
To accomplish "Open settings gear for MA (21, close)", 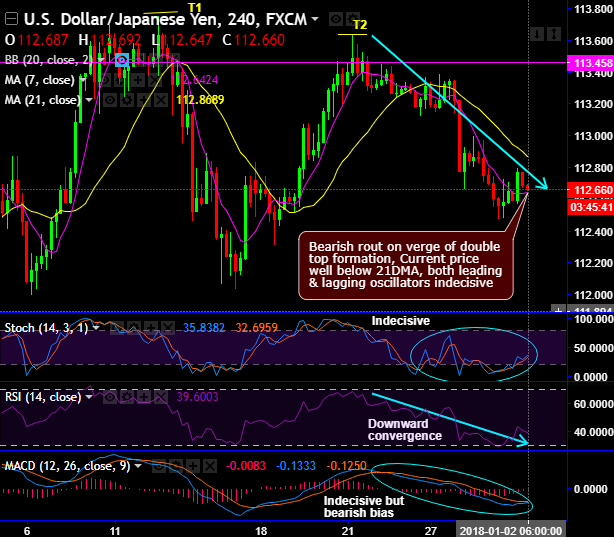I will [126, 100].
